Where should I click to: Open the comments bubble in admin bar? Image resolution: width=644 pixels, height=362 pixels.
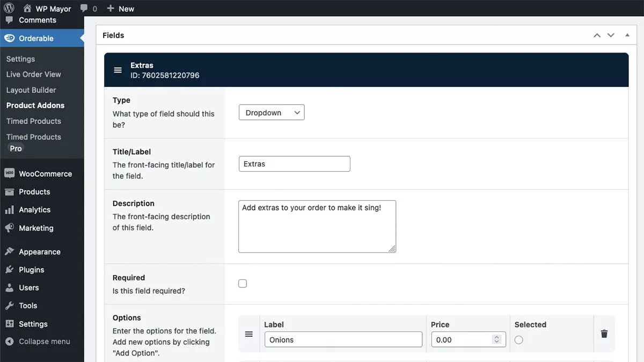click(x=84, y=9)
